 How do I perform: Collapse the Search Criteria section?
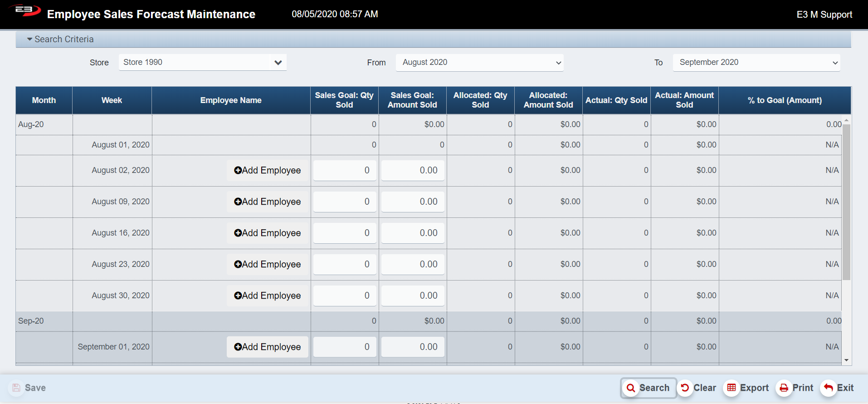click(x=30, y=39)
